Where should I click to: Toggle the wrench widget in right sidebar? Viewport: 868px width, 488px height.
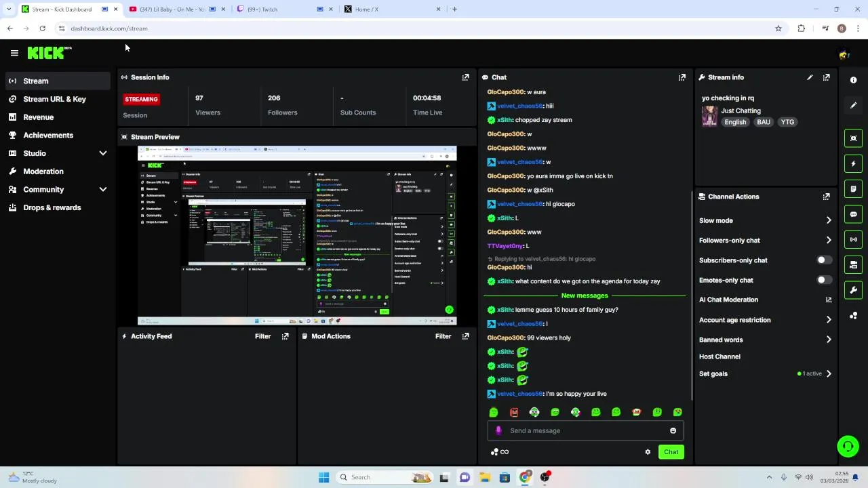pyautogui.click(x=853, y=290)
